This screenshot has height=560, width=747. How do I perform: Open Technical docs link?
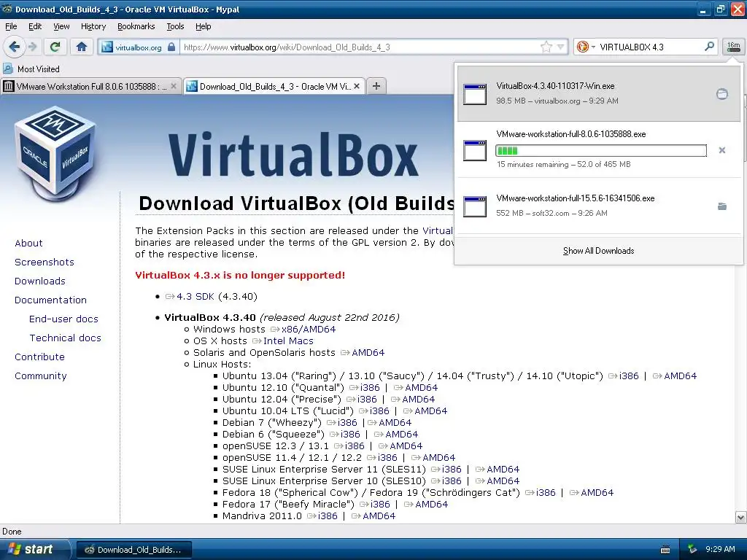click(65, 338)
